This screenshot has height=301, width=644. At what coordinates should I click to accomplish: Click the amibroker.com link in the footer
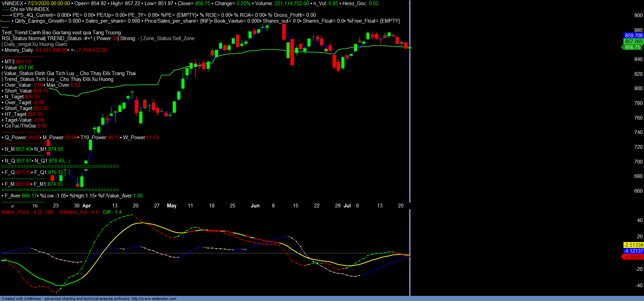point(154,299)
